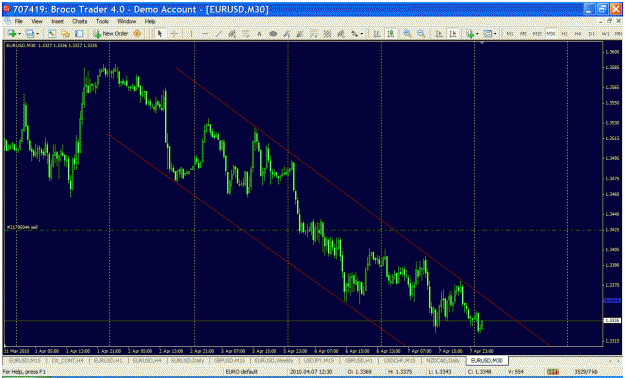This screenshot has height=378, width=625.
Task: Toggle the Market Watch window icon
Action: 51,34
